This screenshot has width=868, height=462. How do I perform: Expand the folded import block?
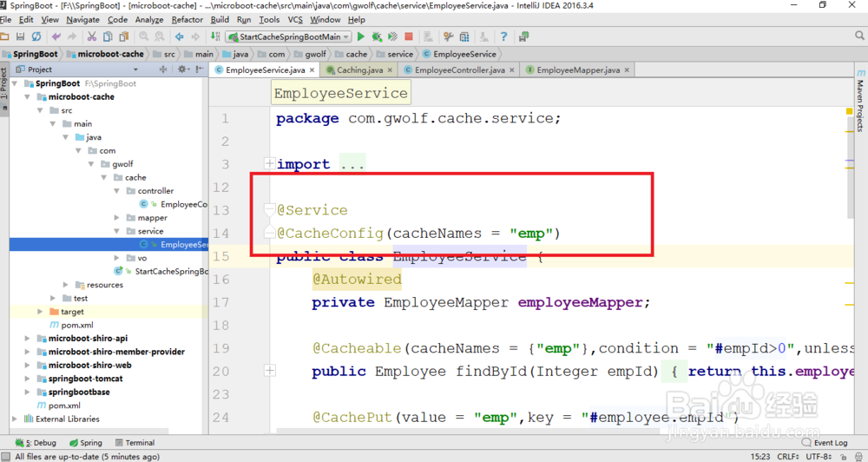coord(270,163)
